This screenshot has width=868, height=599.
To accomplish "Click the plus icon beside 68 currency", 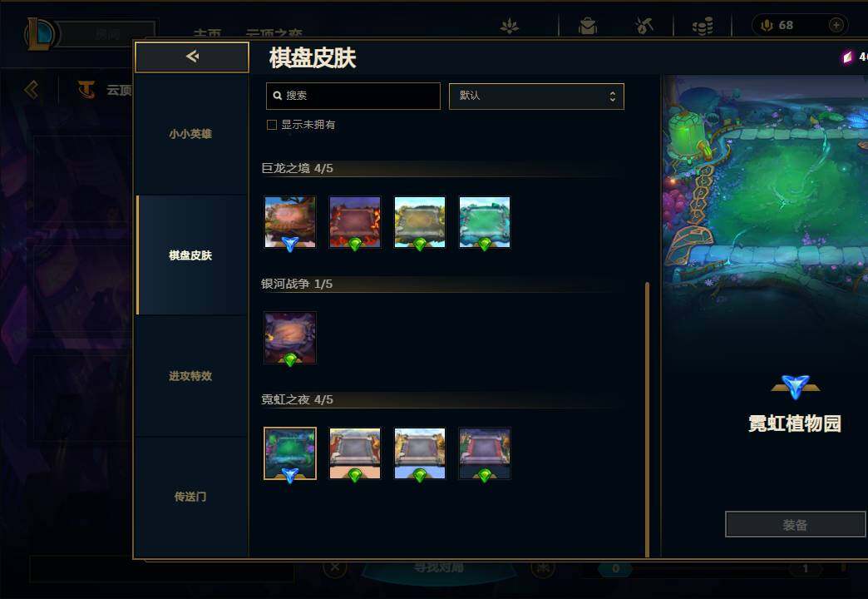I will pos(836,25).
